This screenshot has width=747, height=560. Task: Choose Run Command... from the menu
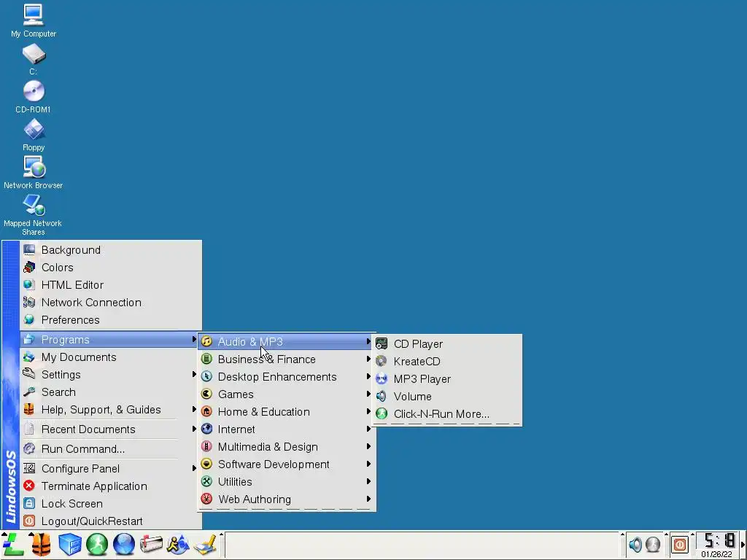(x=111, y=449)
